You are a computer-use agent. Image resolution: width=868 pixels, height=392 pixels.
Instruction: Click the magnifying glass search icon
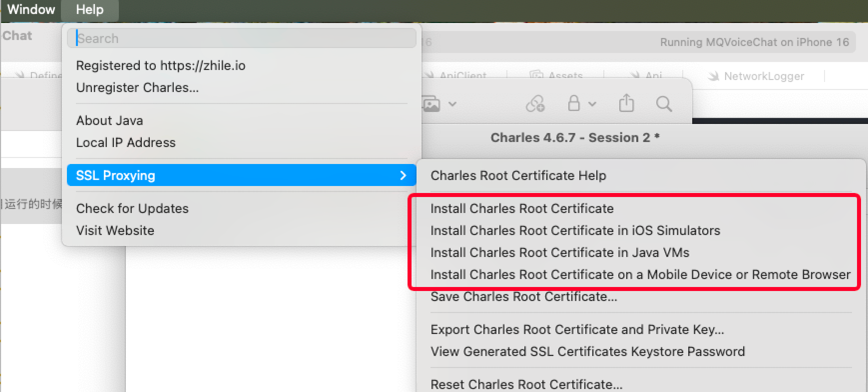coord(664,104)
